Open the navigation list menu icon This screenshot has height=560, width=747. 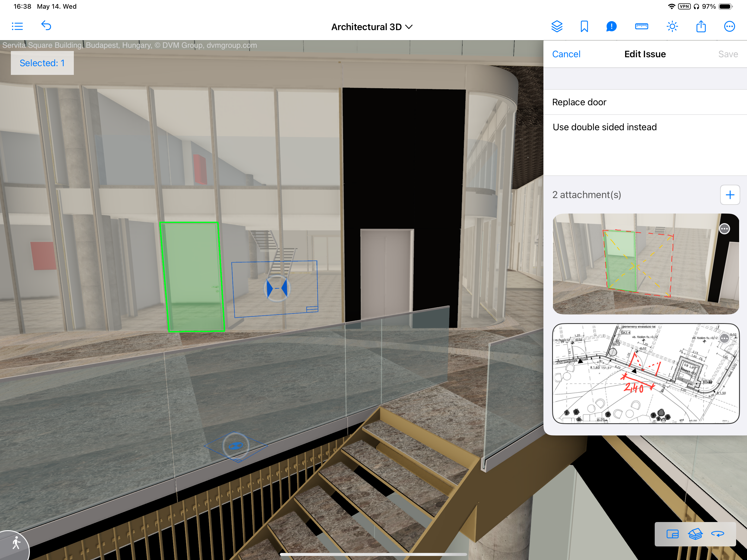pyautogui.click(x=17, y=26)
